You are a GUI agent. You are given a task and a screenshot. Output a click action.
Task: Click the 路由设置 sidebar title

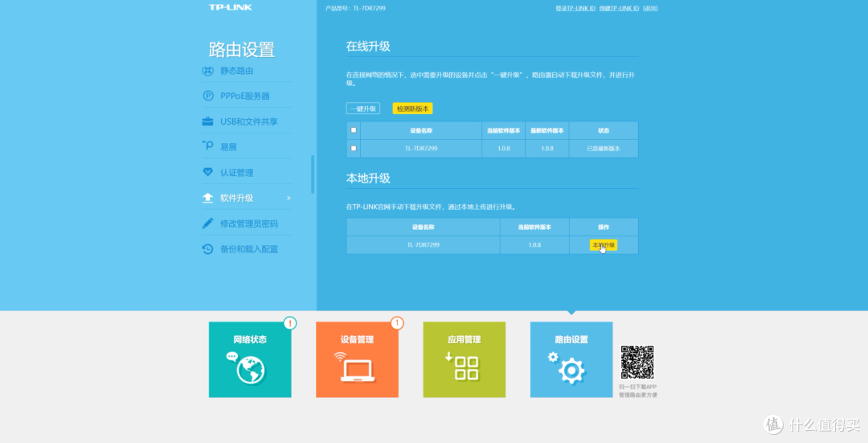(242, 50)
